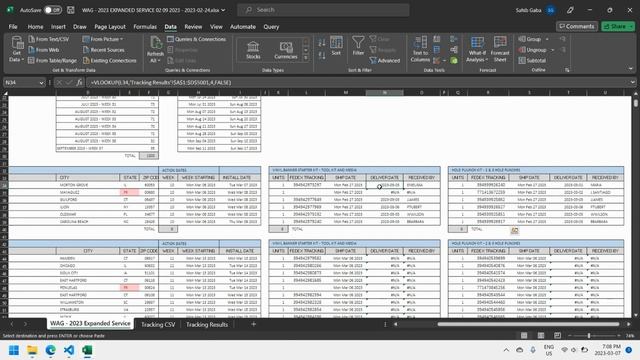Click the Consolidate icon
Viewport: 640px width, 360px height.
click(x=454, y=39)
